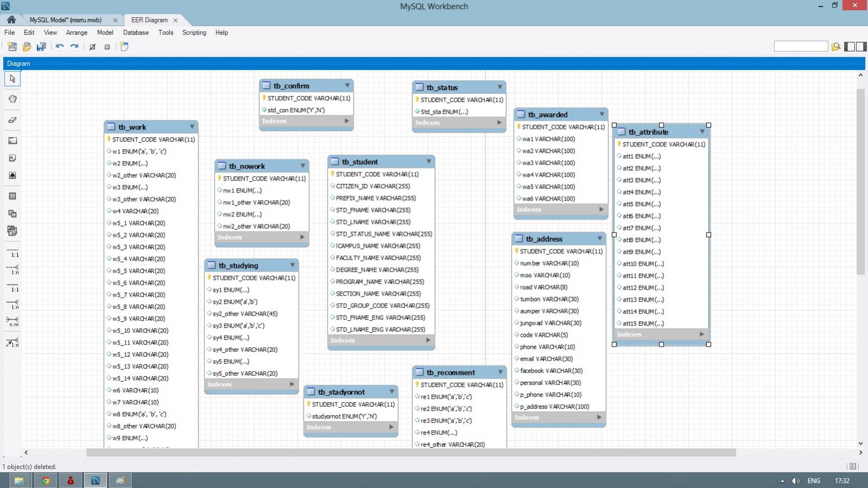This screenshot has width=868, height=488.
Task: Select the 1:n identifying relationship tool
Action: click(x=12, y=304)
